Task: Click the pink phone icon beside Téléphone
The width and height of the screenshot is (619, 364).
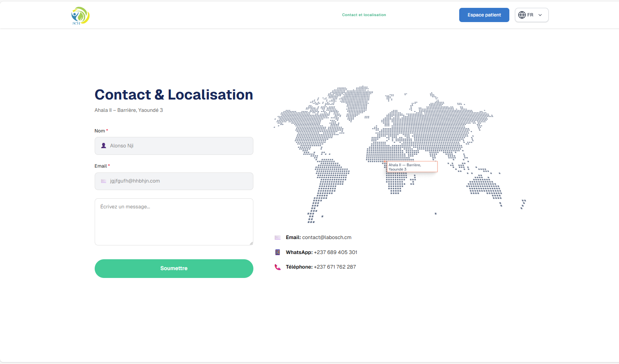Action: pyautogui.click(x=278, y=267)
